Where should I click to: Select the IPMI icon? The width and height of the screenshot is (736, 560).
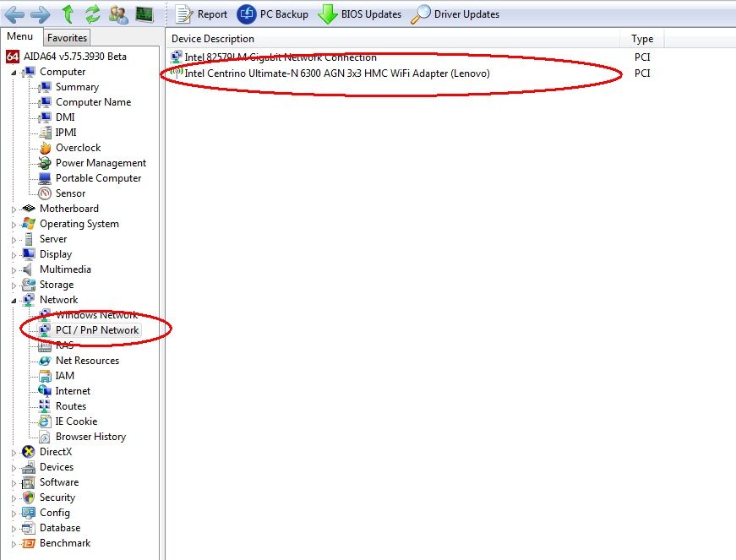click(45, 133)
